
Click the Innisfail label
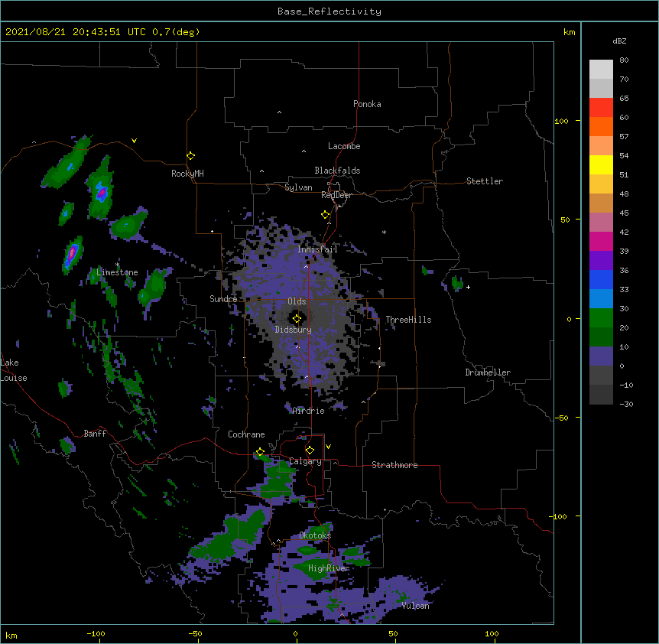317,249
